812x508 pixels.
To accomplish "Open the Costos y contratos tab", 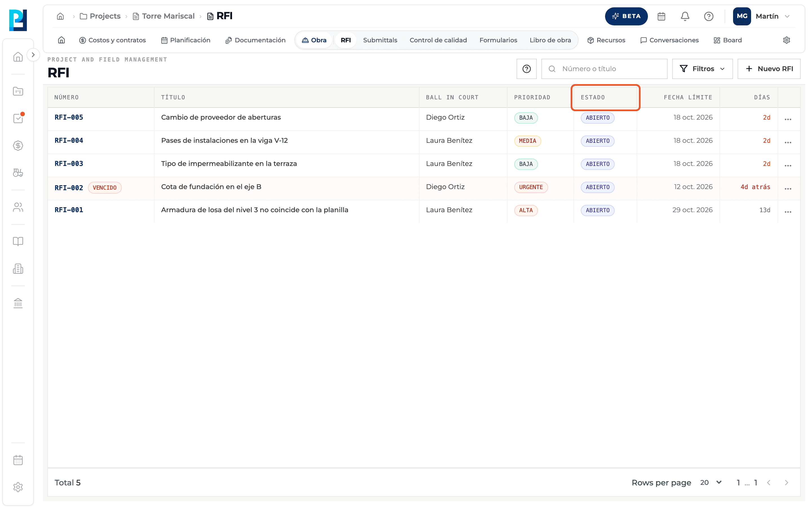I will click(112, 40).
